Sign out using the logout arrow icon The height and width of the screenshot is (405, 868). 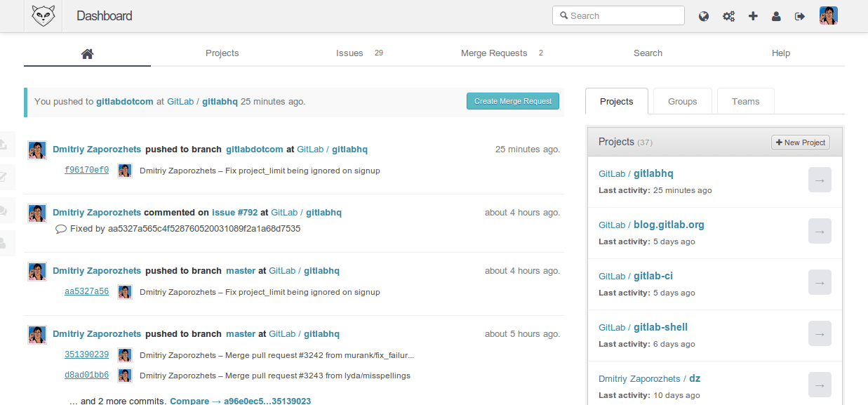[799, 15]
